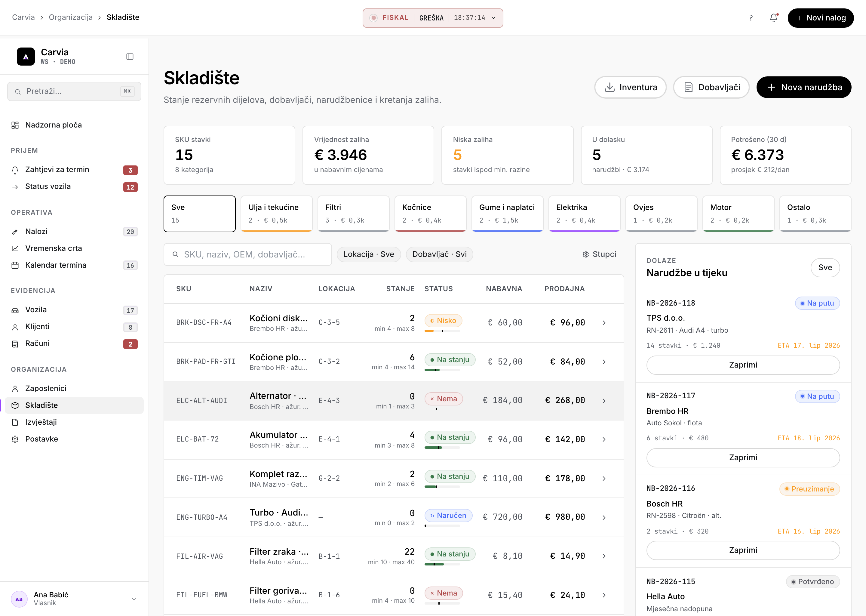Open the Niska zaliha summary card
866x616 pixels.
[507, 155]
